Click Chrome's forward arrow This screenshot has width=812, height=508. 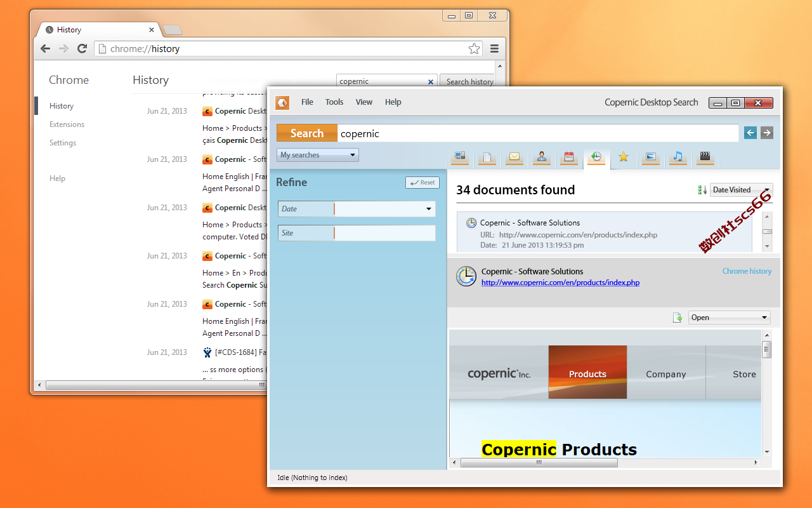pyautogui.click(x=63, y=49)
